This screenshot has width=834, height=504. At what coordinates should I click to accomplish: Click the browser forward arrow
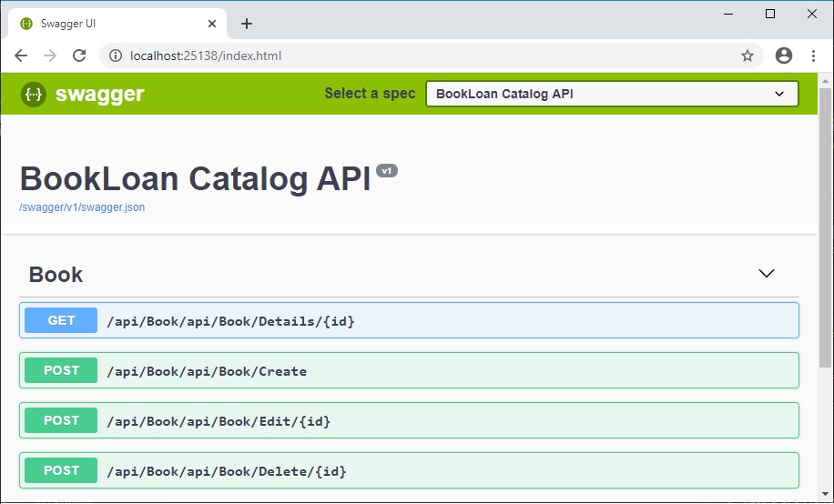(50, 55)
